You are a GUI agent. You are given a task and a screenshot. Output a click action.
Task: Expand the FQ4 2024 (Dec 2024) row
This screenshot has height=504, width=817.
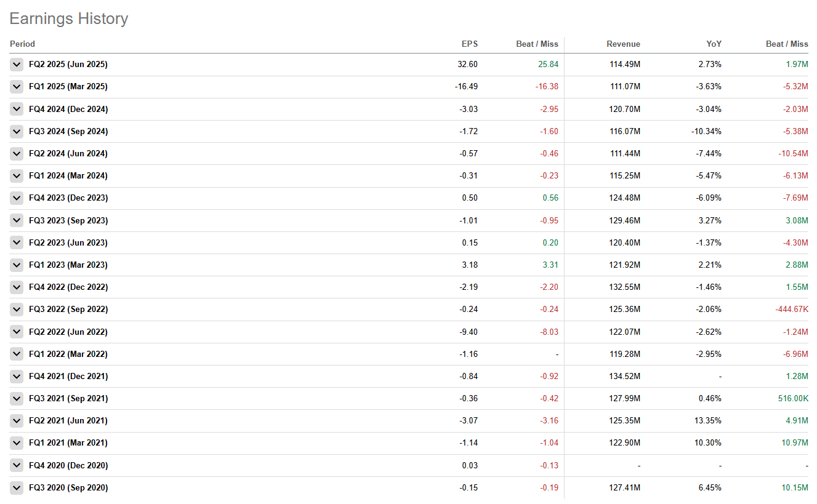17,109
